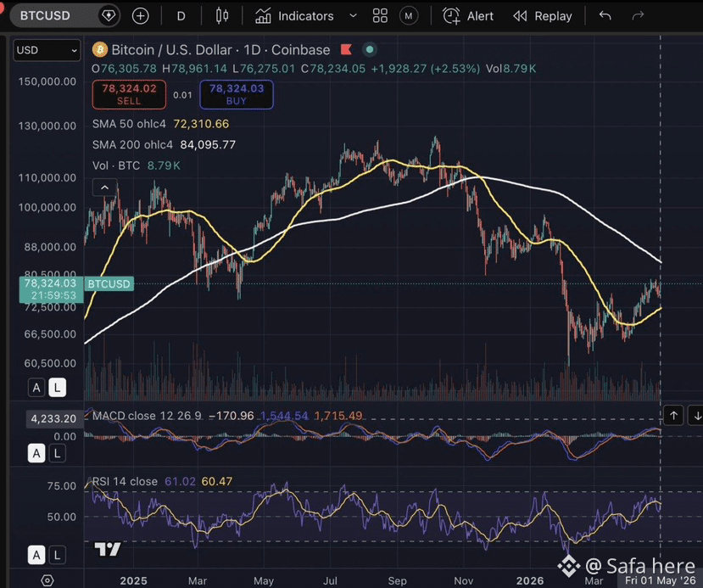Click the 78,324.03 BUY button

[x=237, y=95]
